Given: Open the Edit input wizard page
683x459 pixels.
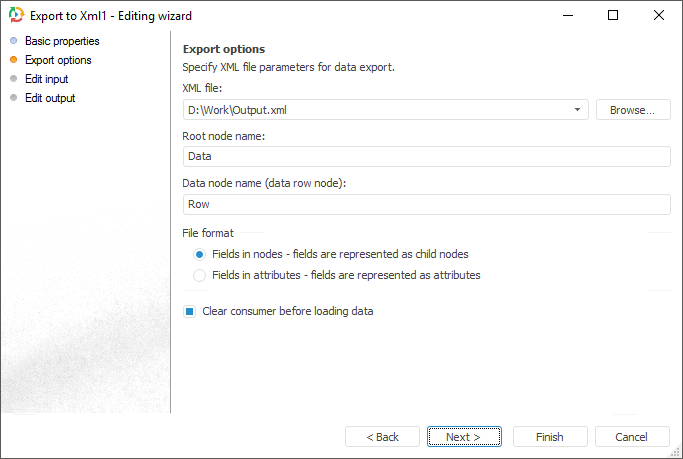Looking at the screenshot, I should pos(47,79).
